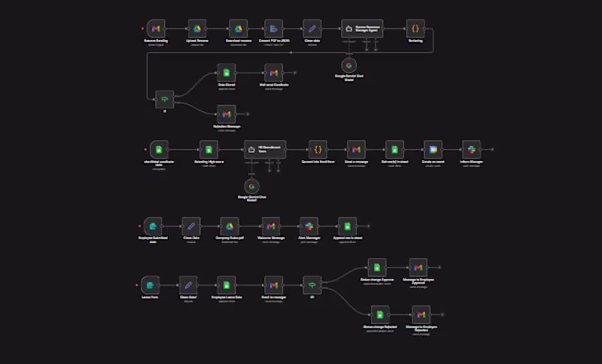Add node after Message to Employee Approval output
Screen dimensions: 602x364
coord(439,267)
